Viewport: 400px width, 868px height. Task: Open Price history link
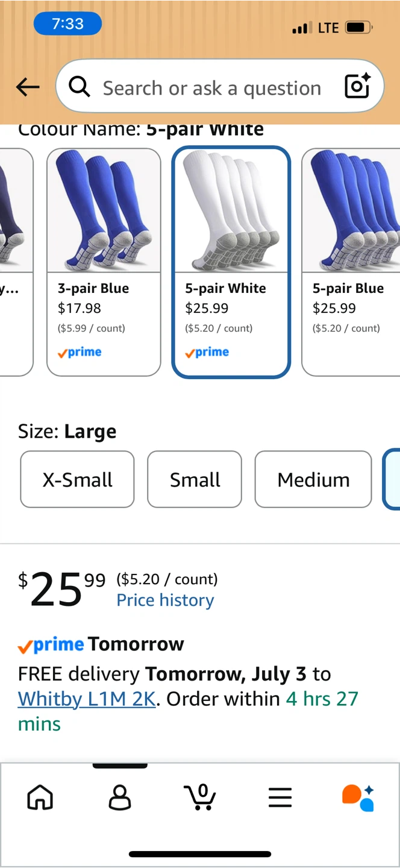165,600
